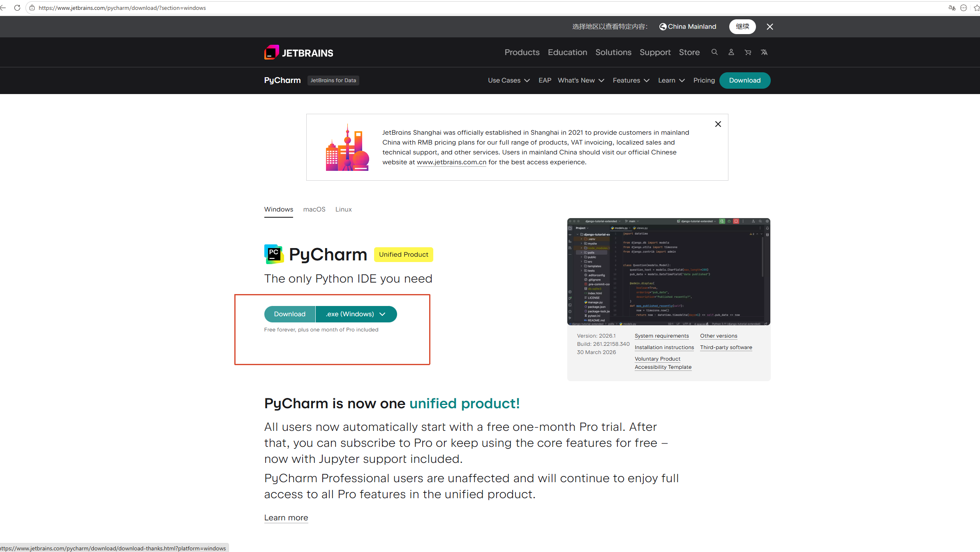Open the PyCharm IDE screenshot thumbnail
Image resolution: width=980 pixels, height=552 pixels.
click(668, 271)
